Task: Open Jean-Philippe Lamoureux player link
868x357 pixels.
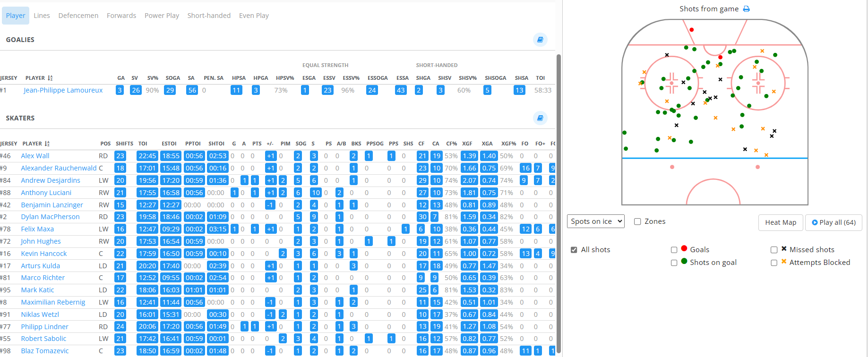Action: click(63, 90)
